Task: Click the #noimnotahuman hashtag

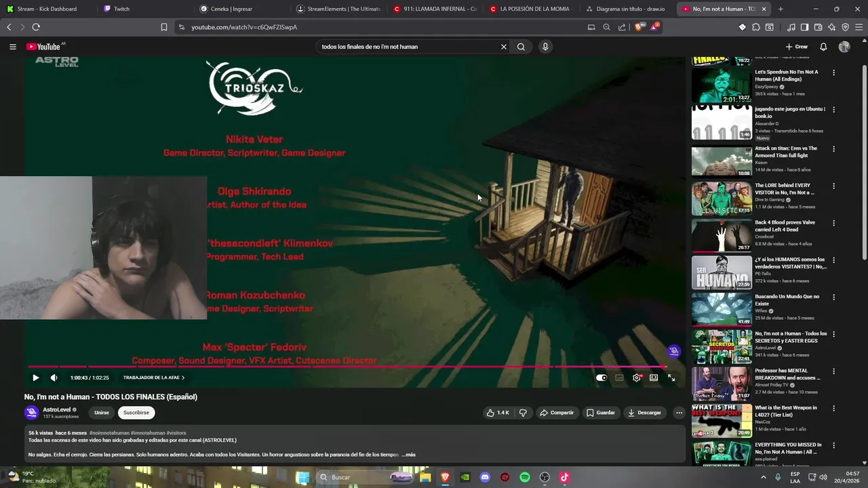Action: (108, 432)
